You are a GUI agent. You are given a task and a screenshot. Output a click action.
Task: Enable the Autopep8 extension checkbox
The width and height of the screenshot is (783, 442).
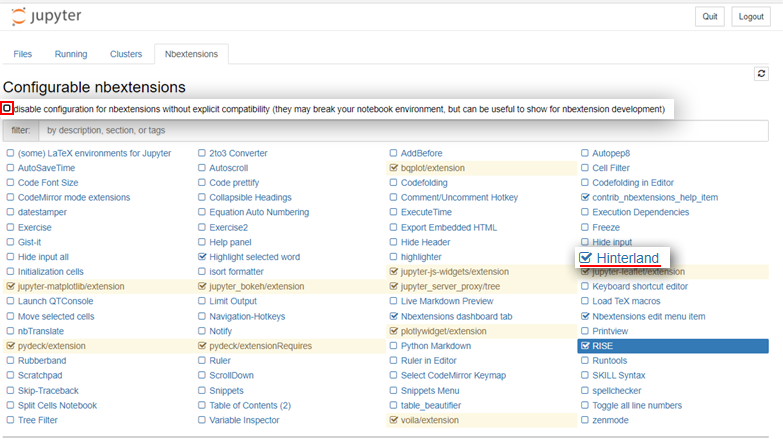coord(585,153)
